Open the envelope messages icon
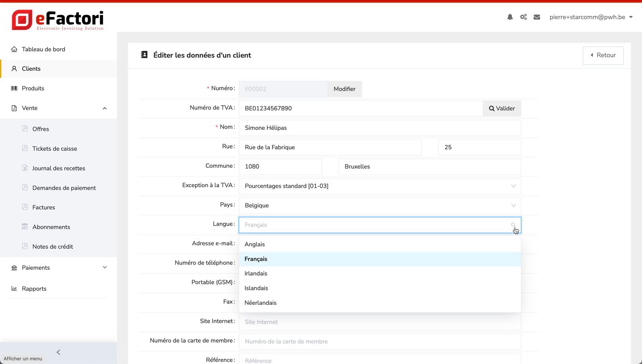The image size is (642, 364). point(537,17)
